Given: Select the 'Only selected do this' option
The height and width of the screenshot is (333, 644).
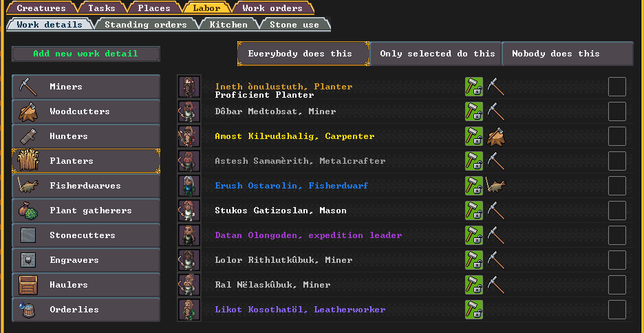Looking at the screenshot, I should pos(436,54).
